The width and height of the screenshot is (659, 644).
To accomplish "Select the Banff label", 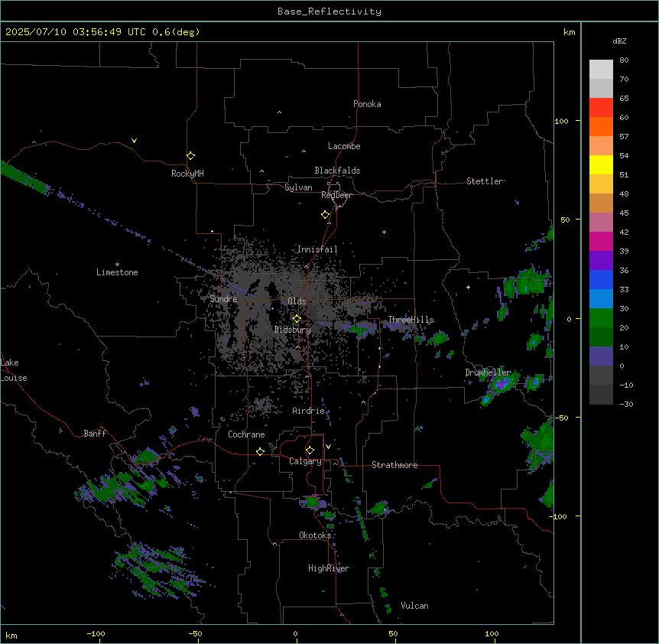I will pyautogui.click(x=95, y=434).
